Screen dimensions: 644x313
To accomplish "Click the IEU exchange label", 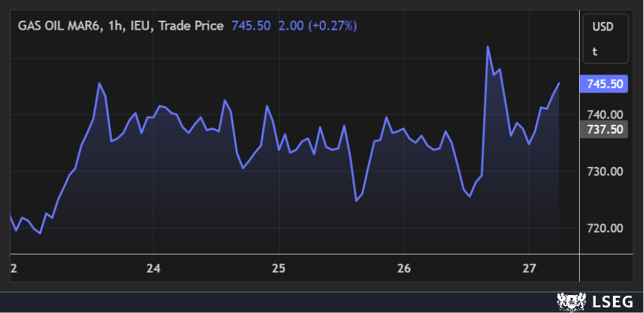I will pos(140,26).
